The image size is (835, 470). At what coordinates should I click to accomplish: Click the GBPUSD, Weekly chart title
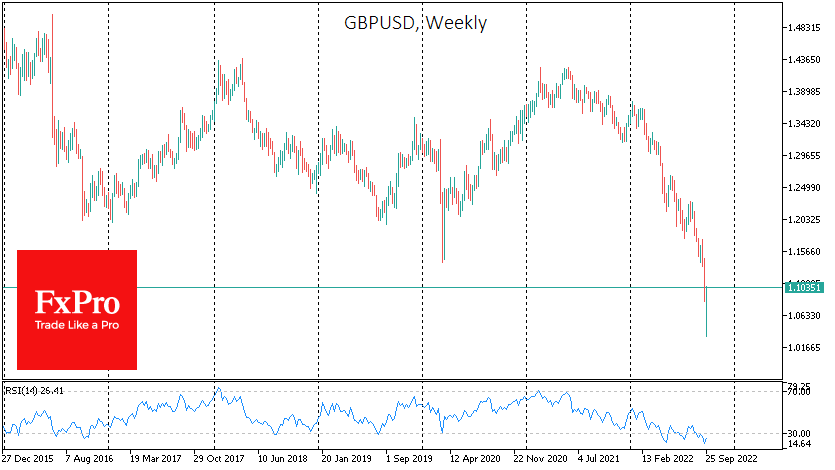[415, 23]
